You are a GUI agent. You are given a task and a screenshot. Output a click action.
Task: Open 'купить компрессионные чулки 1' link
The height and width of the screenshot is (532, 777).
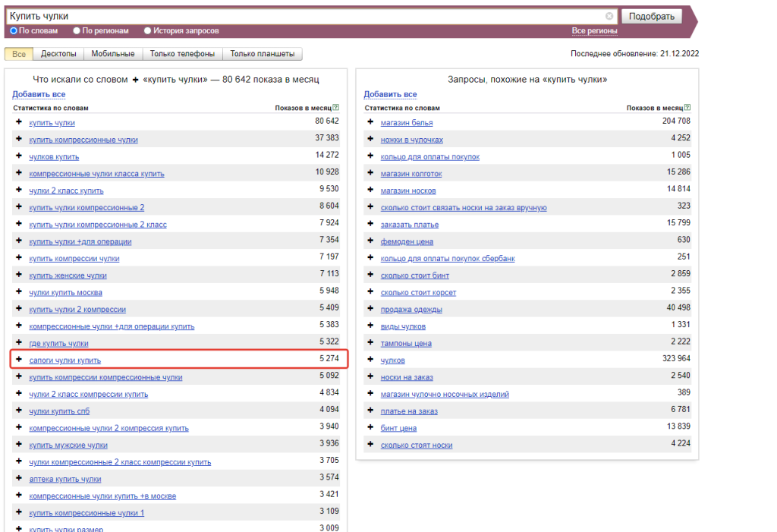87,513
